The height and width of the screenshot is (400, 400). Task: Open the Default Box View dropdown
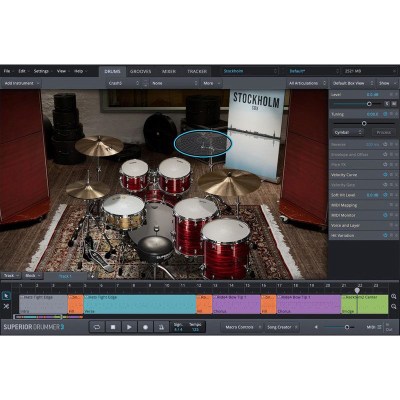[352, 83]
